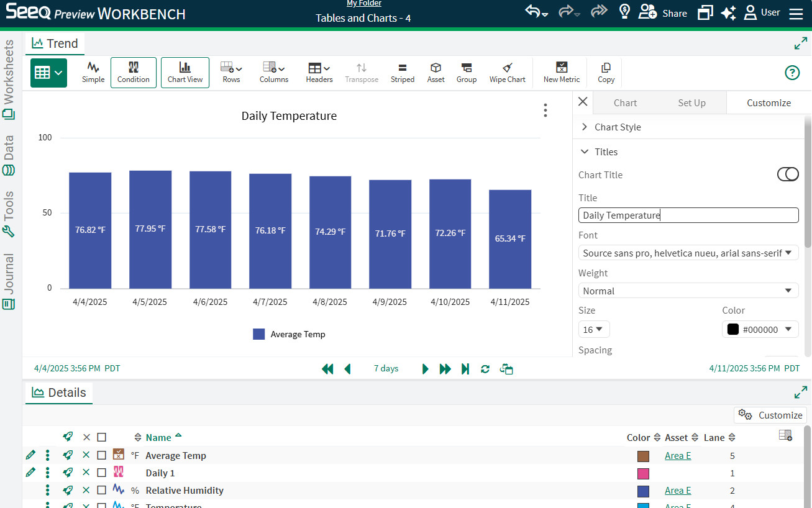The width and height of the screenshot is (812, 508).
Task: Click the pencil edit icon for Average Temp
Action: point(30,455)
